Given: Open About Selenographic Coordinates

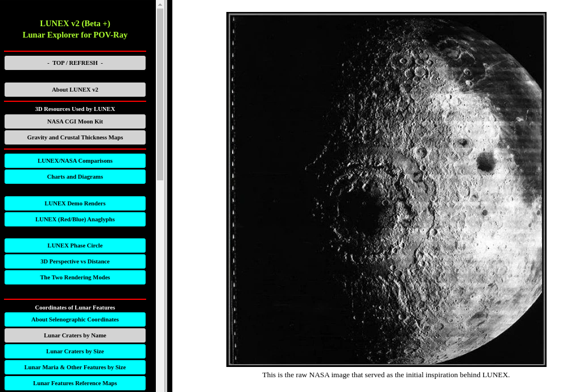Looking at the screenshot, I should point(75,319).
